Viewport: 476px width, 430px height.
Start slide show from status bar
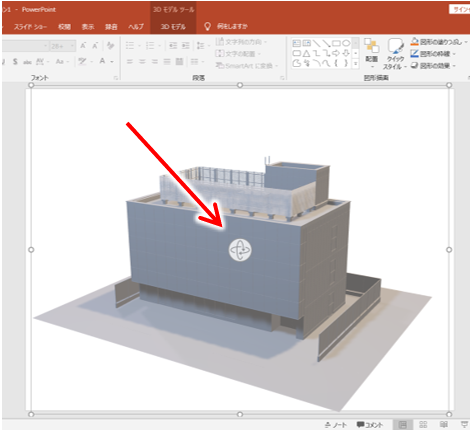[464, 425]
